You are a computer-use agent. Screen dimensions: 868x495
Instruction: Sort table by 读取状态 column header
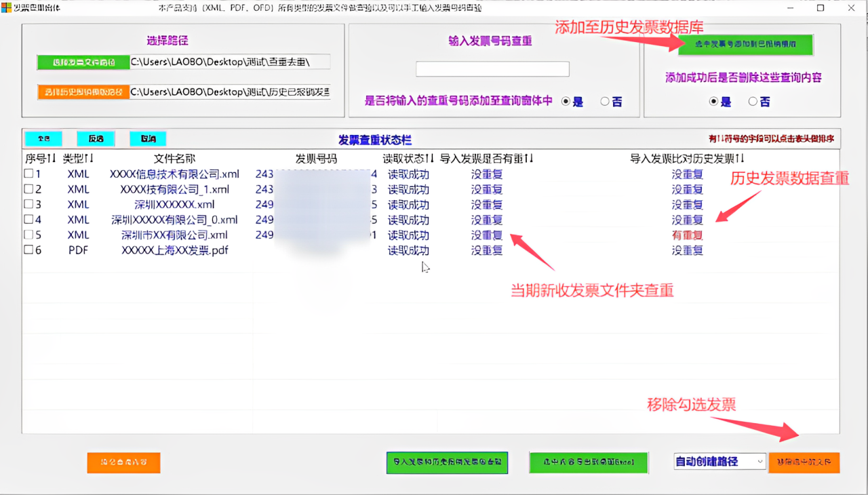coord(409,159)
